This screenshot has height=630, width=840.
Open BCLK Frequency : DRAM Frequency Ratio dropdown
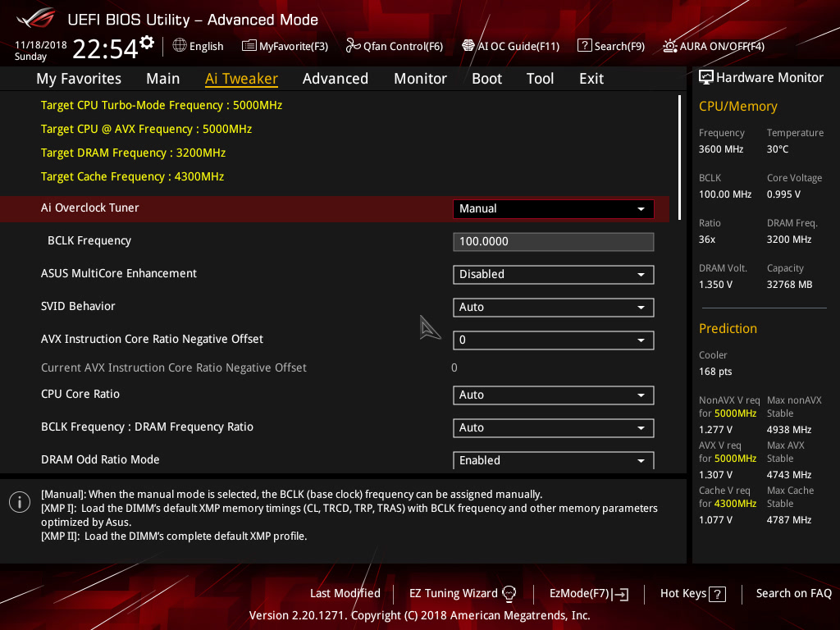pos(553,427)
